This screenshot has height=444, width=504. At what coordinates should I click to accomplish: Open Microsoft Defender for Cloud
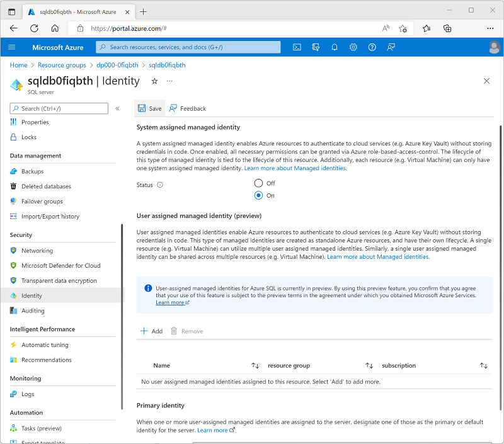click(61, 266)
